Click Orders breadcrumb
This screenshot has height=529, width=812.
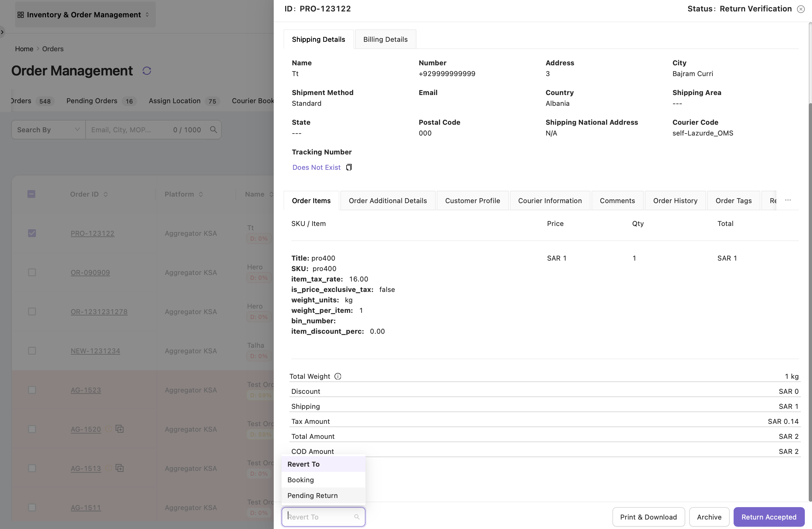(x=53, y=49)
